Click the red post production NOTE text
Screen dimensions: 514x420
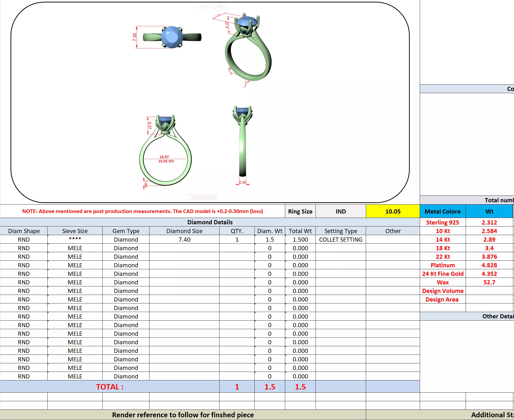point(142,211)
